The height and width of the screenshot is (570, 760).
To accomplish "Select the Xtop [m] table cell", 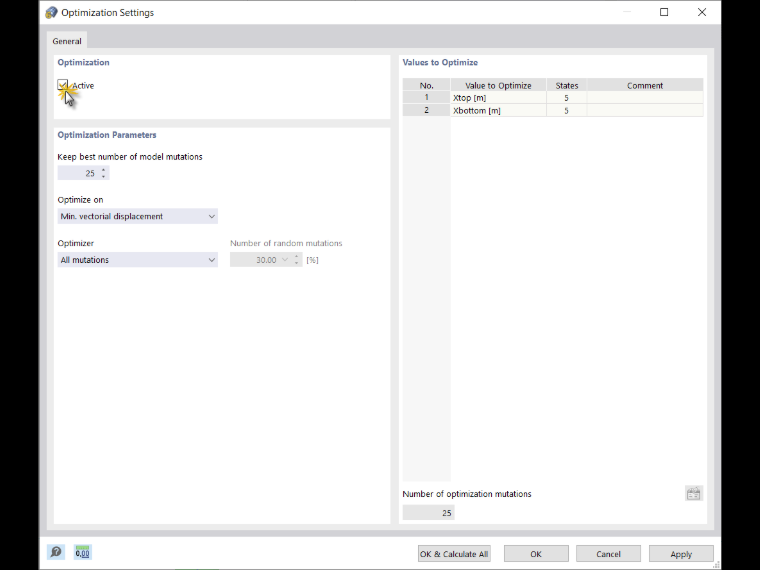I will 498,97.
